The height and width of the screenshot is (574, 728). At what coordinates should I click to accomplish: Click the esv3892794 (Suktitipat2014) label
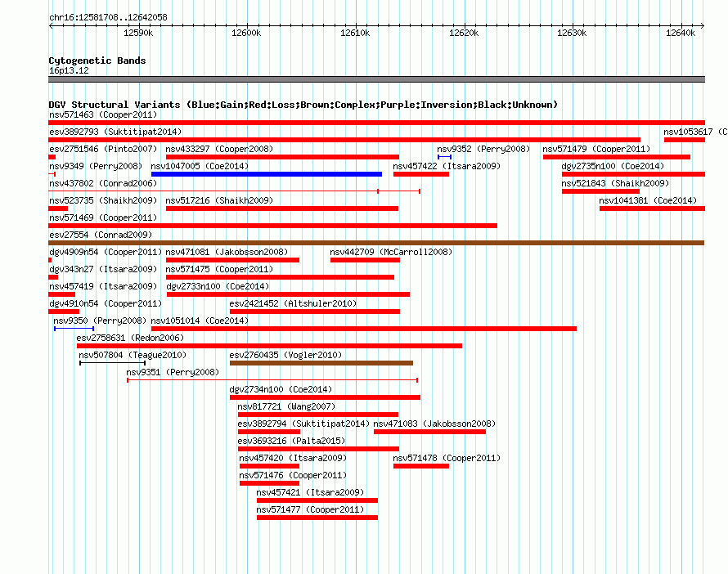tap(303, 424)
